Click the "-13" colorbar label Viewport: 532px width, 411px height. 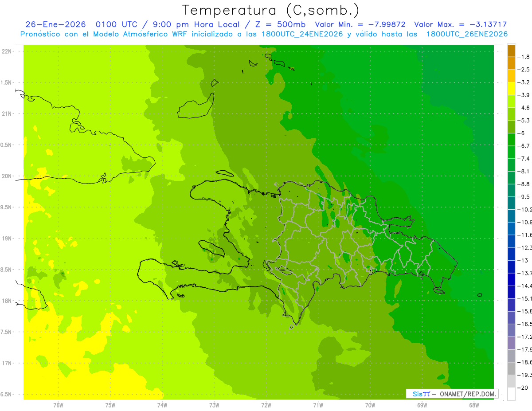click(523, 260)
